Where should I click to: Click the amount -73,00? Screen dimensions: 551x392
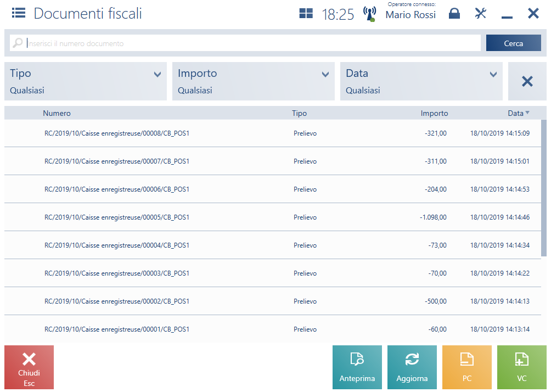437,245
